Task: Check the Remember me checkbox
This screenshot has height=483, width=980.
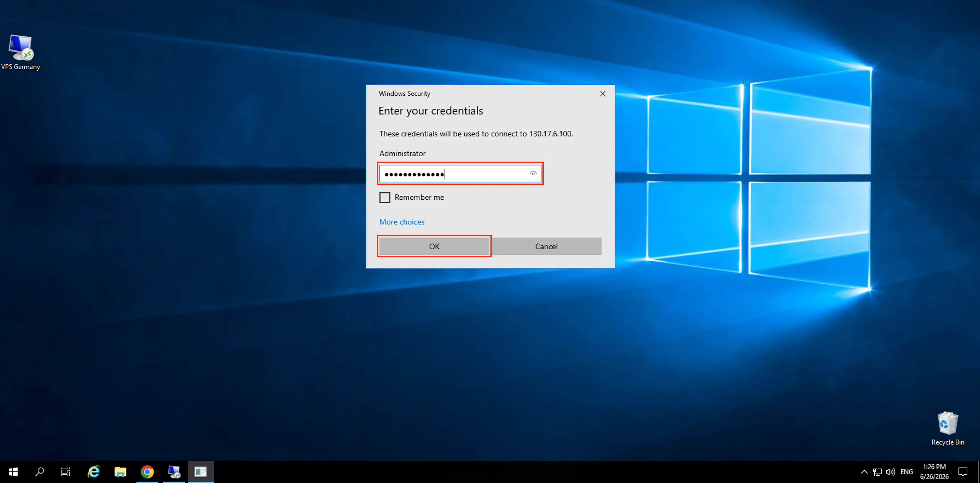Action: click(x=385, y=197)
